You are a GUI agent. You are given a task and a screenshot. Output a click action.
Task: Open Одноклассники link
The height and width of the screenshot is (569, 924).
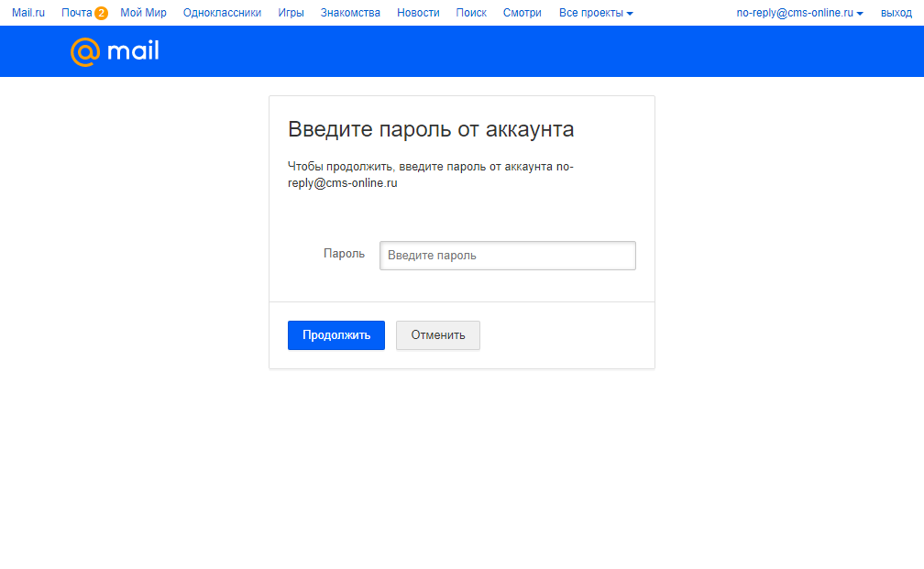tap(222, 13)
